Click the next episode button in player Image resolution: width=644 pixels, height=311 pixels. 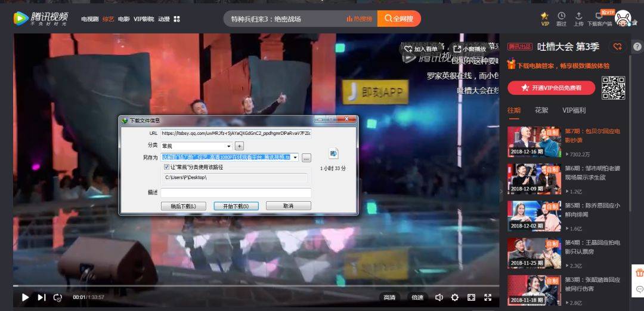coord(42,297)
